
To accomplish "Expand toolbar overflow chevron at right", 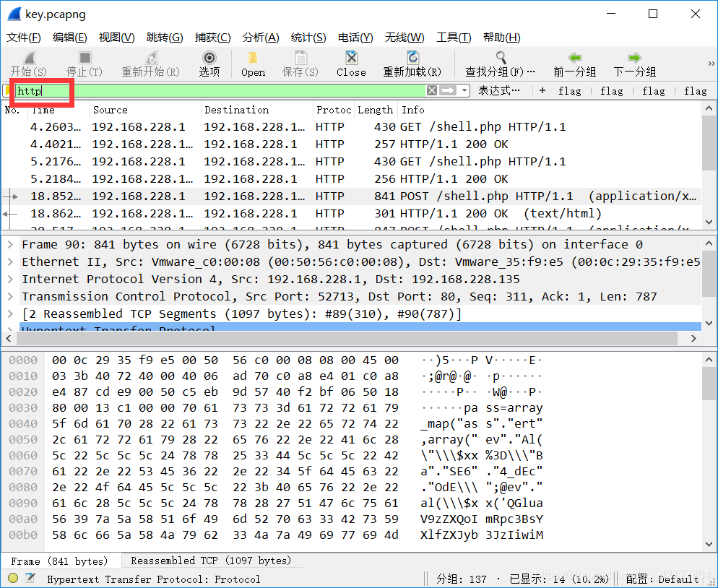I will (x=711, y=64).
